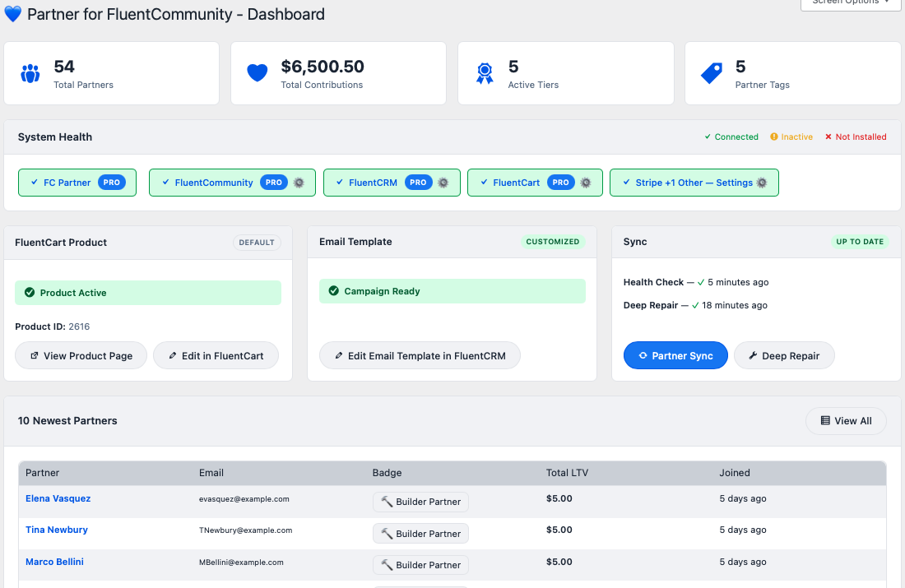Click MBellini@example.com email cell
This screenshot has width=905, height=588.
[241, 562]
